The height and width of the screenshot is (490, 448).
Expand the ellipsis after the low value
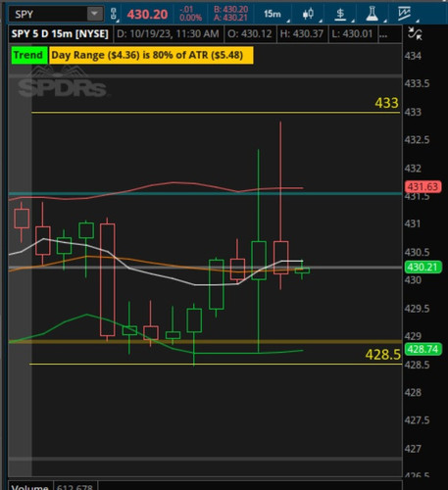[383, 34]
